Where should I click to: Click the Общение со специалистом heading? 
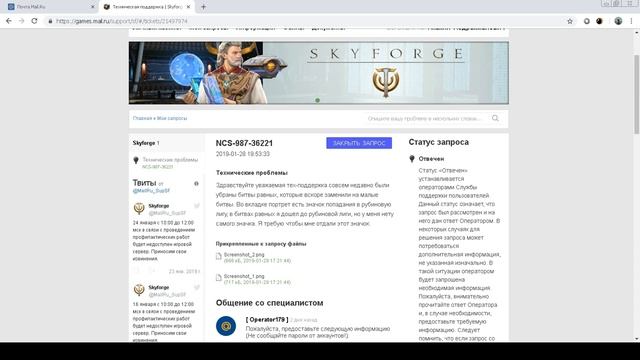(269, 303)
